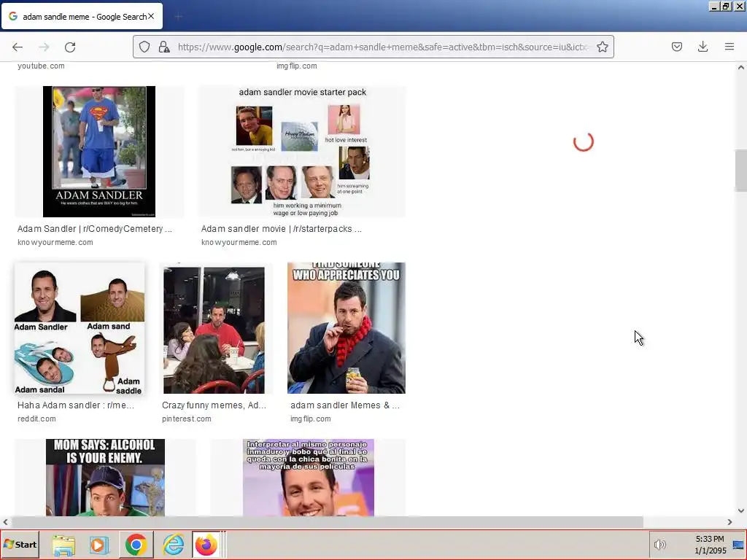Click the forward navigation arrow
747x560 pixels.
(x=44, y=47)
